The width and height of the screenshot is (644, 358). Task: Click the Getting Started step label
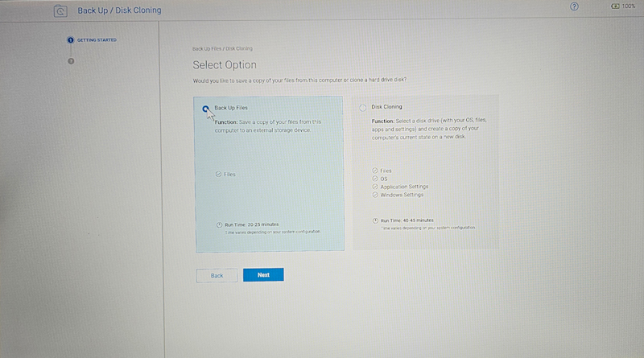[97, 40]
